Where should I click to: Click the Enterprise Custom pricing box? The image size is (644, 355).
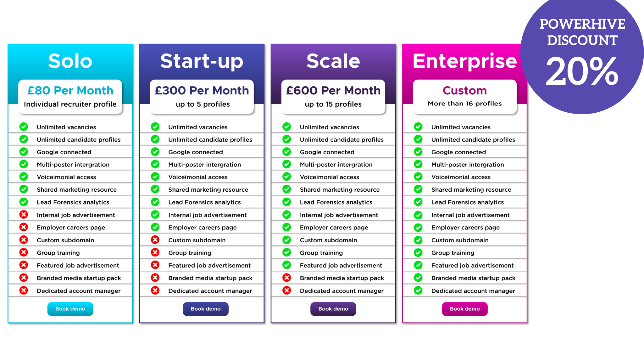pos(464,97)
